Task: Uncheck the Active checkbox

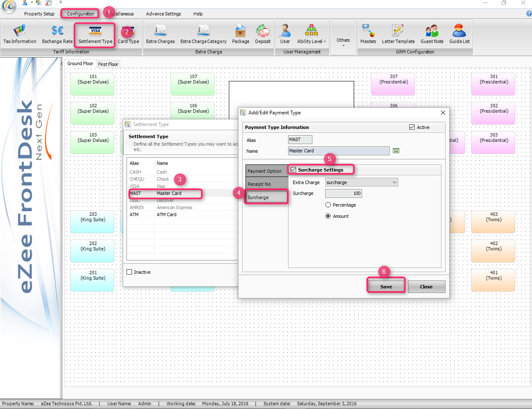Action: click(412, 127)
